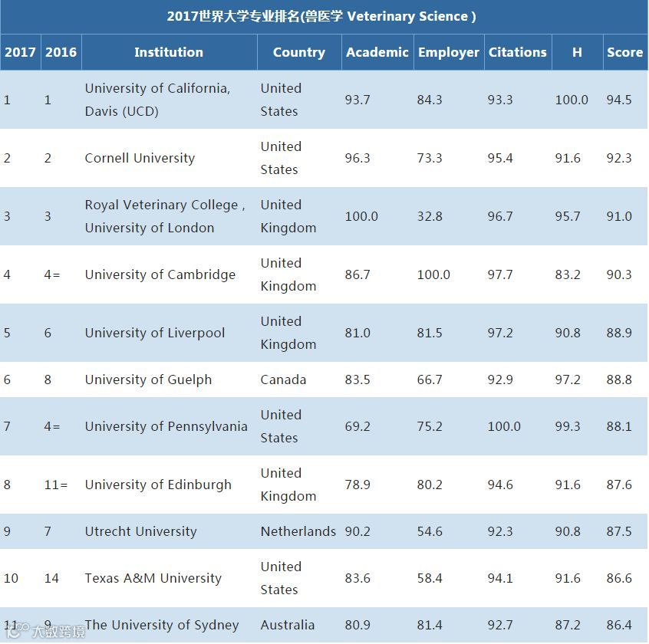Click the Academic column header

point(377,52)
